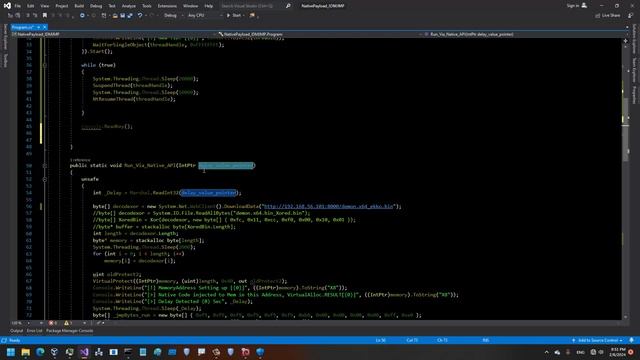
Task: Open the Debug menu
Action: pyautogui.click(x=96, y=6)
